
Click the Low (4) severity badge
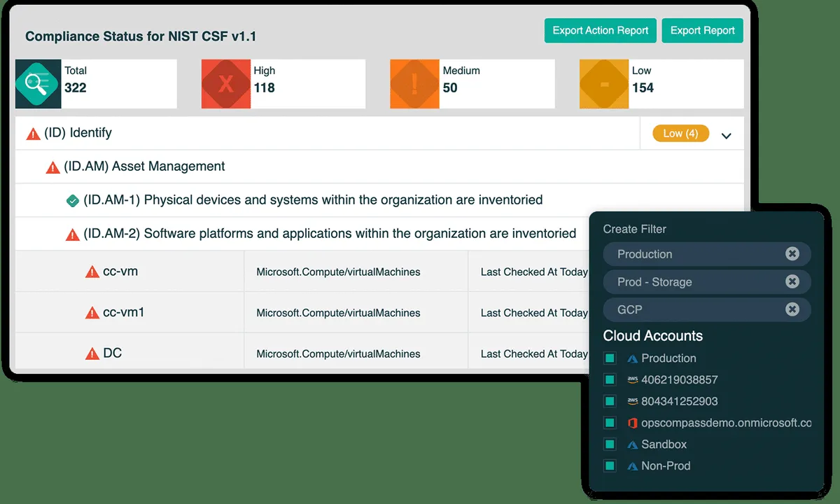tap(680, 133)
